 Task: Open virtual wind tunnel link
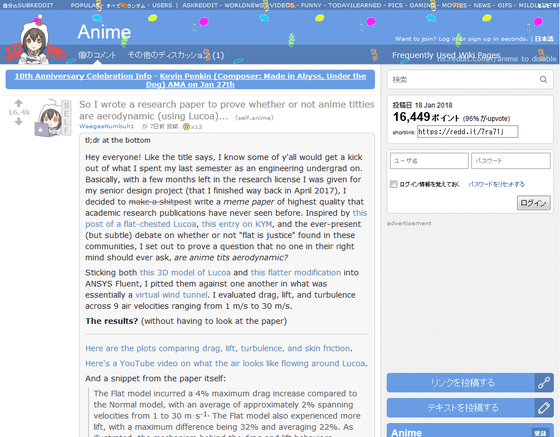(171, 295)
